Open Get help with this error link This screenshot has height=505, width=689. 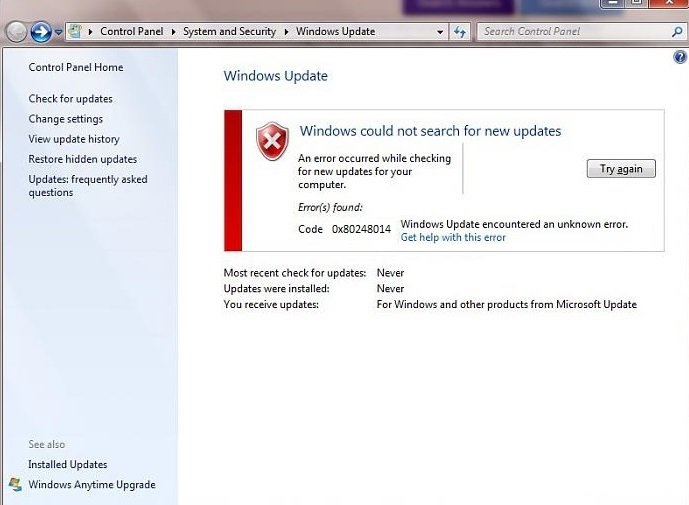453,237
